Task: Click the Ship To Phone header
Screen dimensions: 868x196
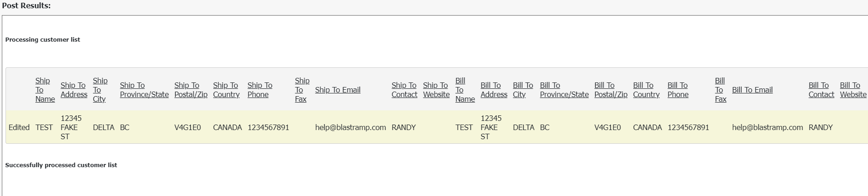Action: [260, 90]
